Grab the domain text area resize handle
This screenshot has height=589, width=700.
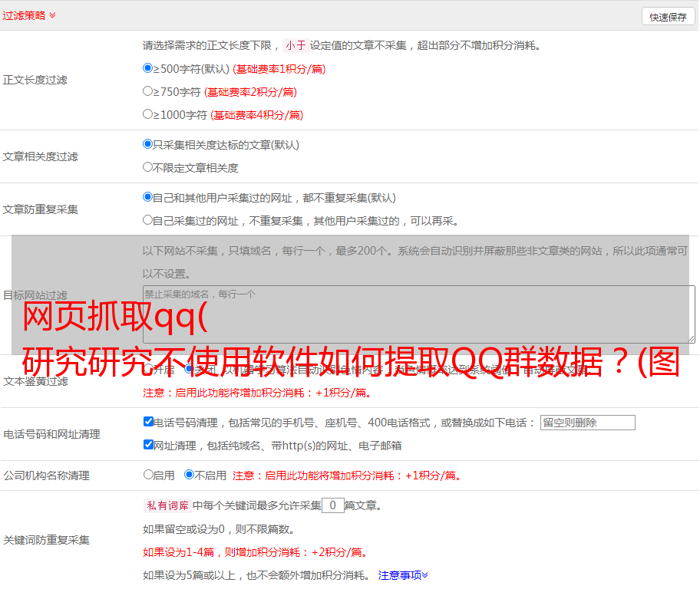coord(691,339)
